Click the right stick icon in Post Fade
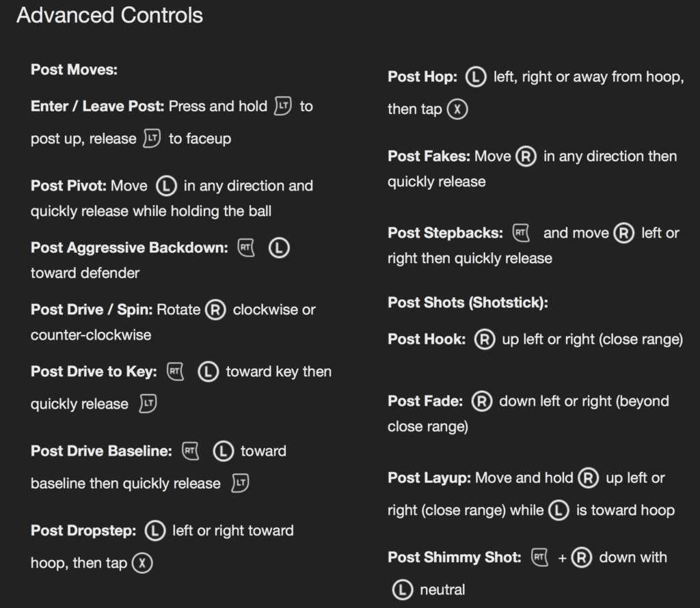700x608 pixels. point(482,402)
